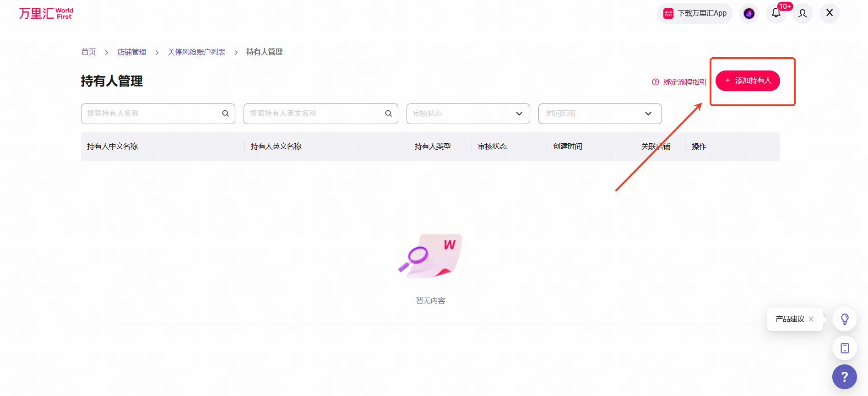Viewport: 868px width, 396px height.
Task: Click the purple circular avatar icon
Action: 749,13
